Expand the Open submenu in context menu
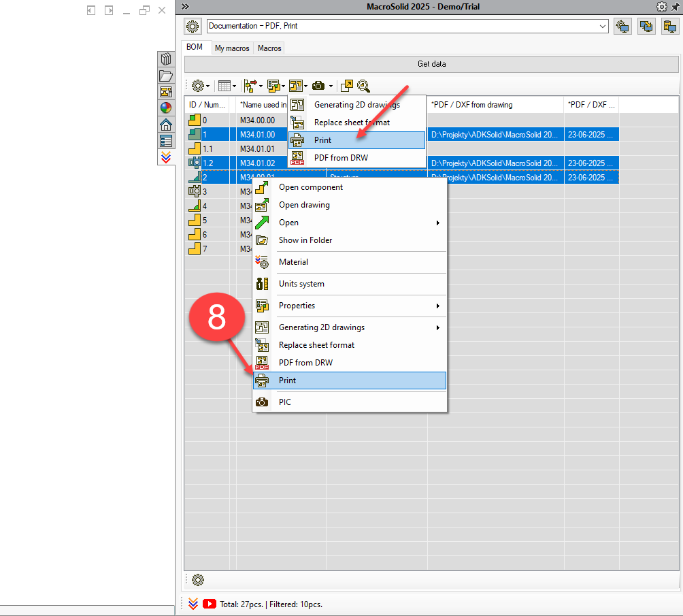Viewport: 683px width, 616px height. pyautogui.click(x=438, y=223)
